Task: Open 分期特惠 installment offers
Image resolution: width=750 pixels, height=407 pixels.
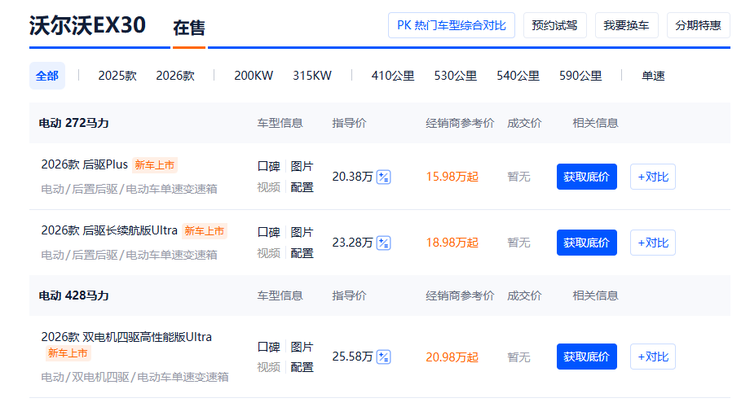Action: click(x=697, y=25)
